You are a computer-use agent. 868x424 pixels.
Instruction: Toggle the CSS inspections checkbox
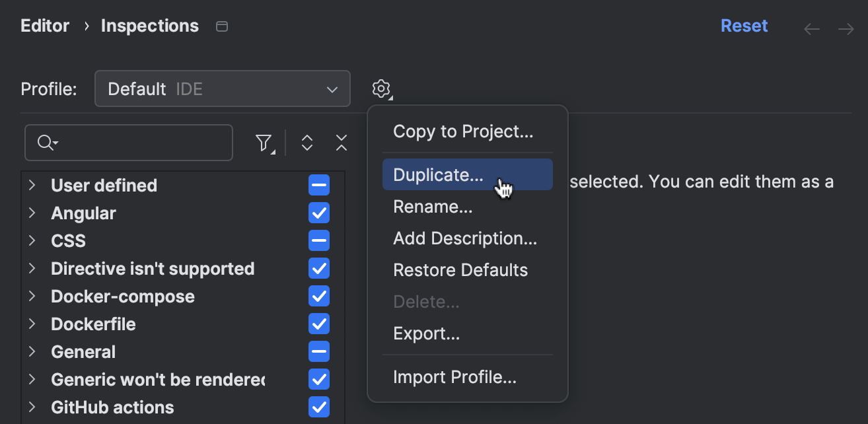pyautogui.click(x=319, y=241)
